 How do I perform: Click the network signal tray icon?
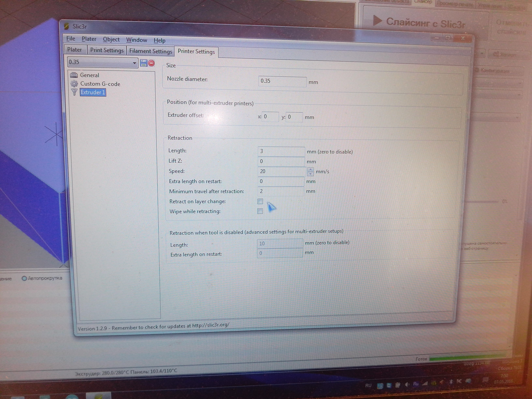pos(425,384)
